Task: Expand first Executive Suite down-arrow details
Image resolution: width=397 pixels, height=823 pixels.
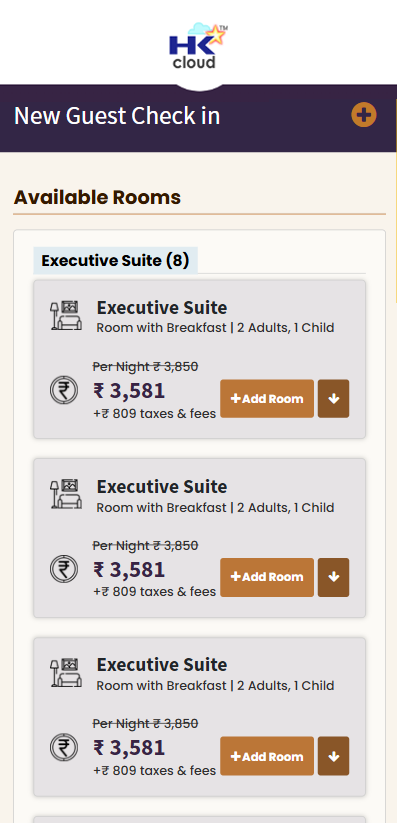Action: [x=333, y=399]
